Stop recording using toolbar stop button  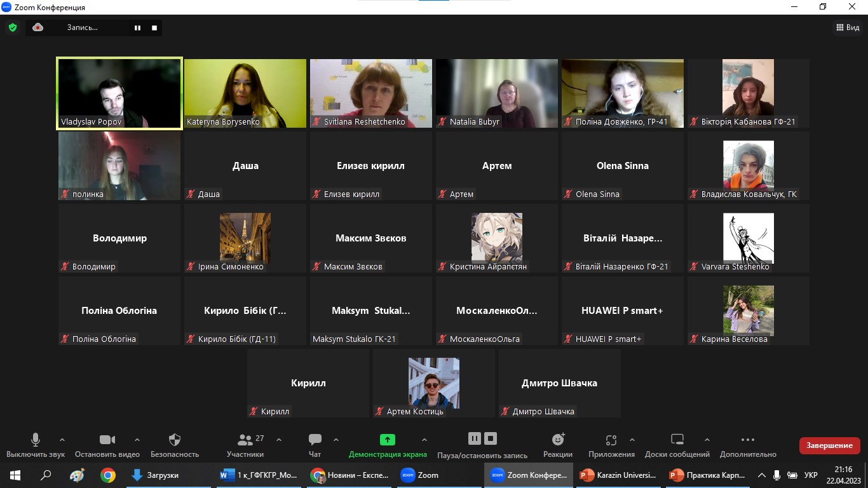(490, 438)
